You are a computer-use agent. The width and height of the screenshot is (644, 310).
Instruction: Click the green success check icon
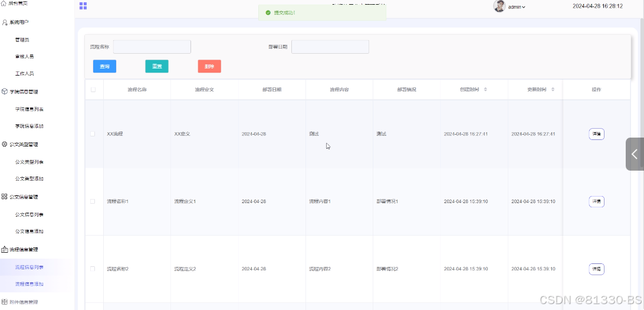(268, 13)
